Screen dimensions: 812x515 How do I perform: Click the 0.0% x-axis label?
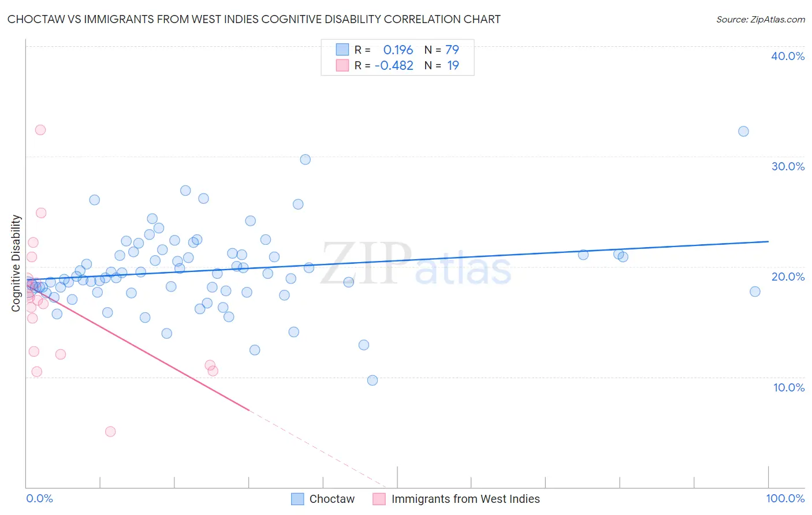click(39, 498)
